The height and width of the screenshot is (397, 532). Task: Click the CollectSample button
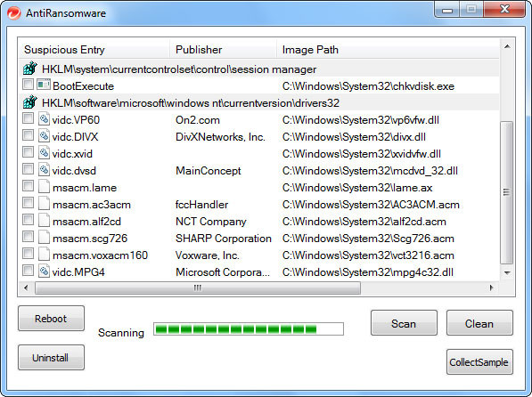(479, 362)
